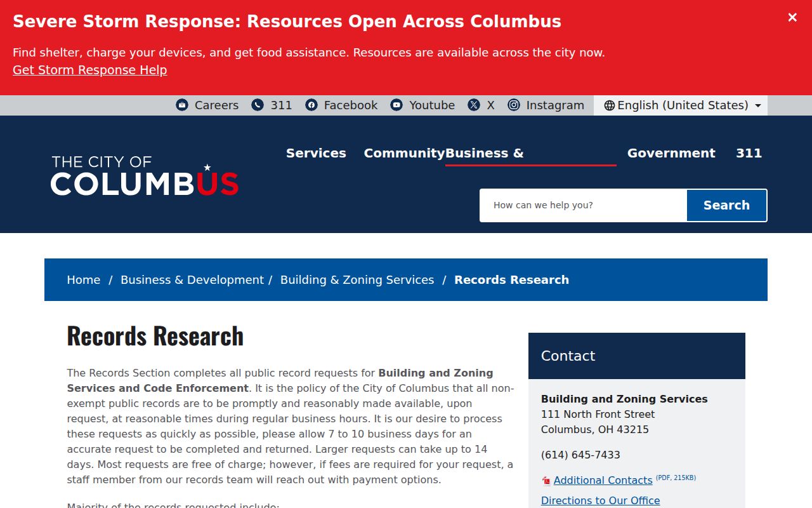Click the Contact panel heading
Viewport: 812px width, 508px height.
(568, 356)
